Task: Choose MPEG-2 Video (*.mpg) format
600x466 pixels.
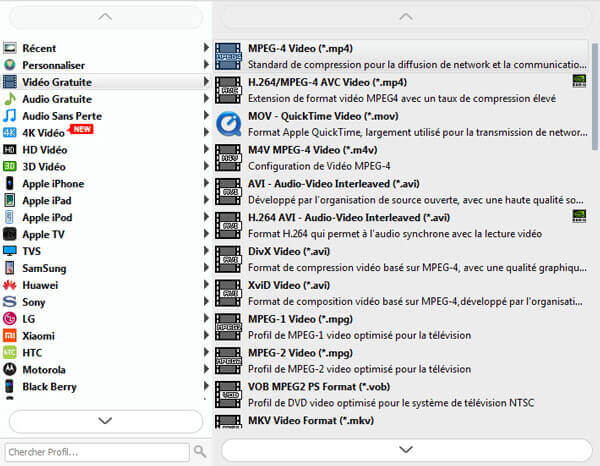Action: (x=400, y=361)
